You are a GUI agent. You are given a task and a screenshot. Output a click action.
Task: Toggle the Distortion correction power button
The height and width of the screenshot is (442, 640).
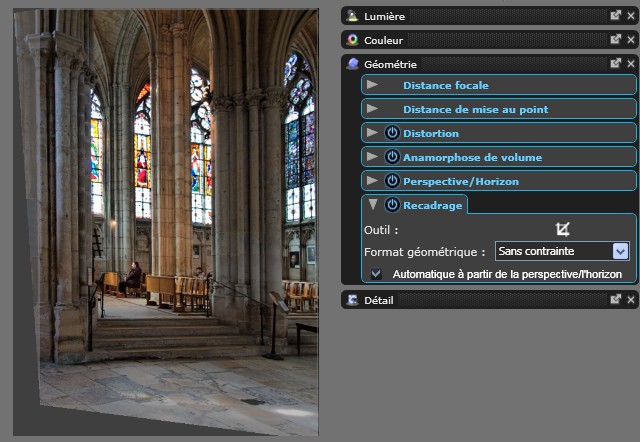tap(392, 133)
